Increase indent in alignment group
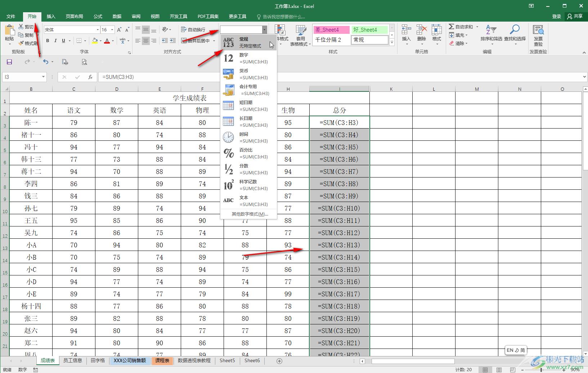This screenshot has width=588, height=373. pyautogui.click(x=173, y=41)
